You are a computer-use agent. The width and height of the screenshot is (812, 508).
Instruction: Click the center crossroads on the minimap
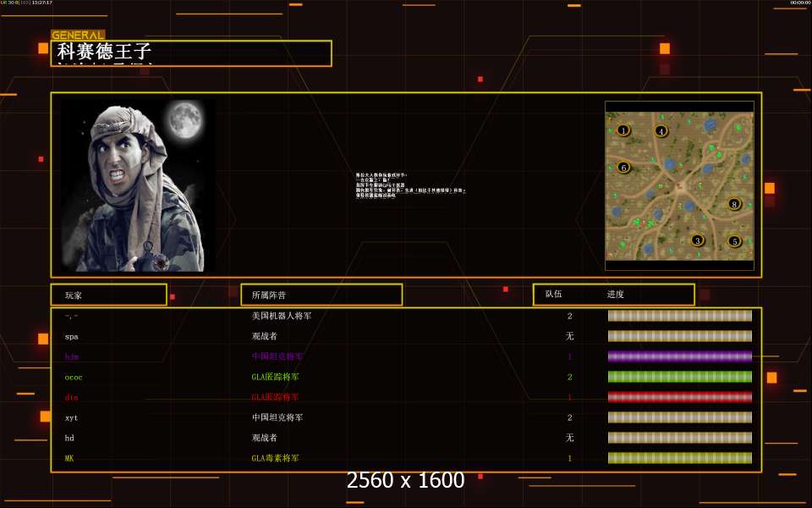(x=680, y=186)
